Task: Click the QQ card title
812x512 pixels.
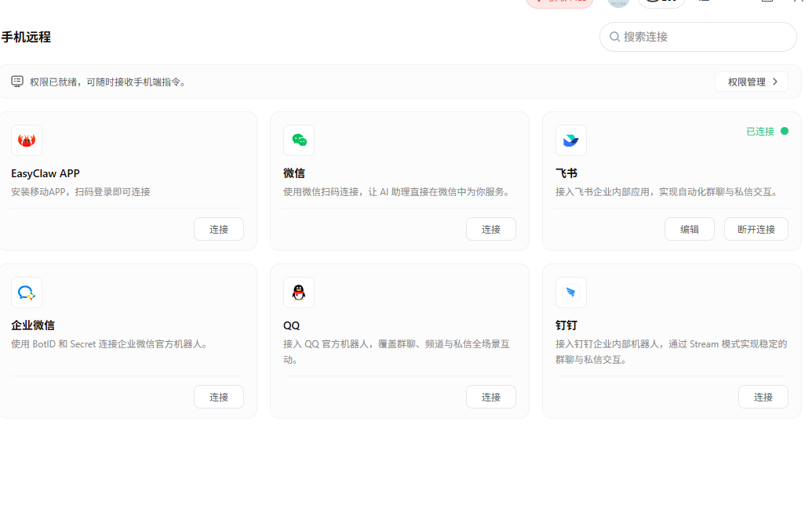Action: tap(292, 325)
